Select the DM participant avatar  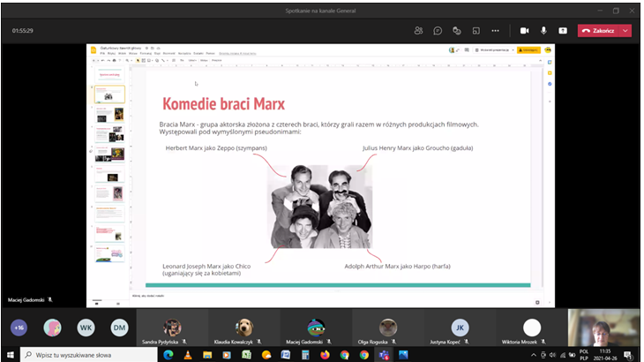click(x=119, y=328)
